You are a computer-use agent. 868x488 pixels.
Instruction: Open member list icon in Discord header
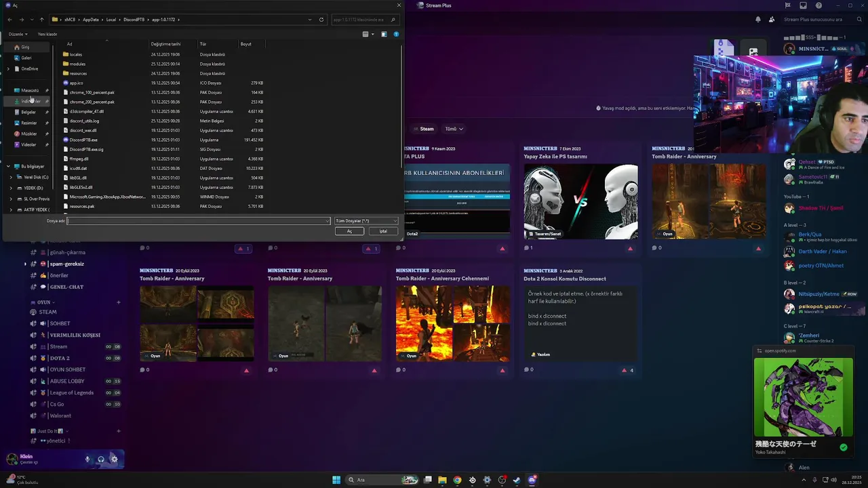coord(772,20)
